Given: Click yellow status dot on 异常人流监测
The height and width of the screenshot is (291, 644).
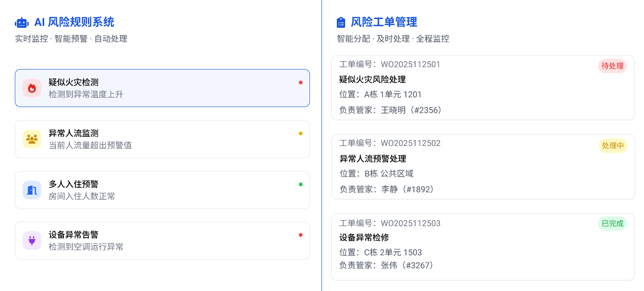Looking at the screenshot, I should [301, 133].
